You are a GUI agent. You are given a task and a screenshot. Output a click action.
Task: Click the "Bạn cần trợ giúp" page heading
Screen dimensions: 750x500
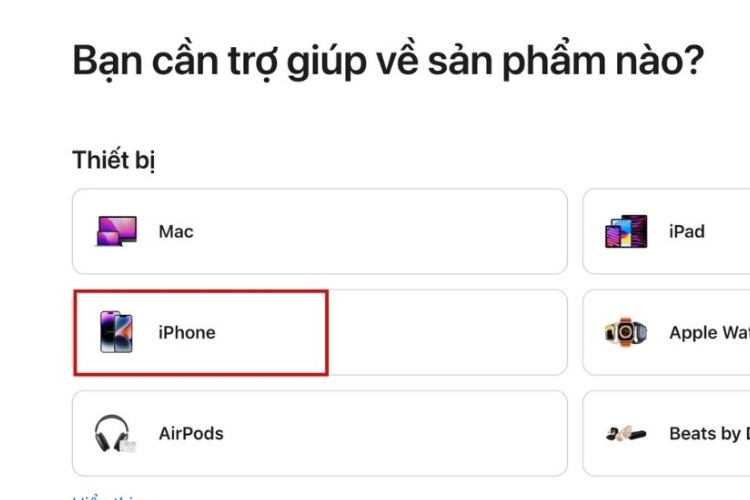coord(388,62)
